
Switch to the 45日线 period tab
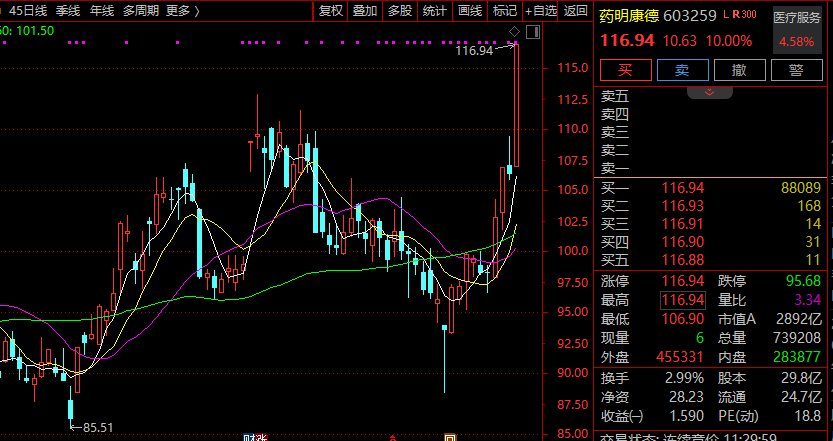pos(28,11)
